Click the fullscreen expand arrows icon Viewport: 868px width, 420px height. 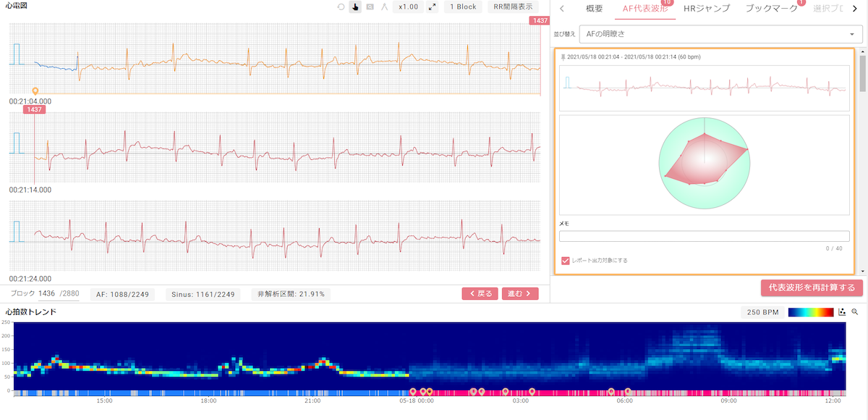pyautogui.click(x=432, y=7)
